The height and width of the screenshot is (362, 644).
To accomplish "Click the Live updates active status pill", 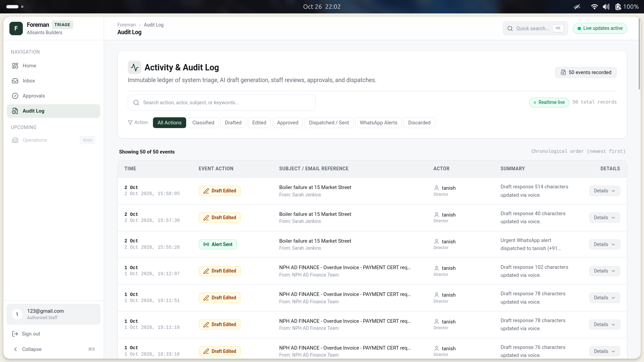I will pyautogui.click(x=600, y=28).
